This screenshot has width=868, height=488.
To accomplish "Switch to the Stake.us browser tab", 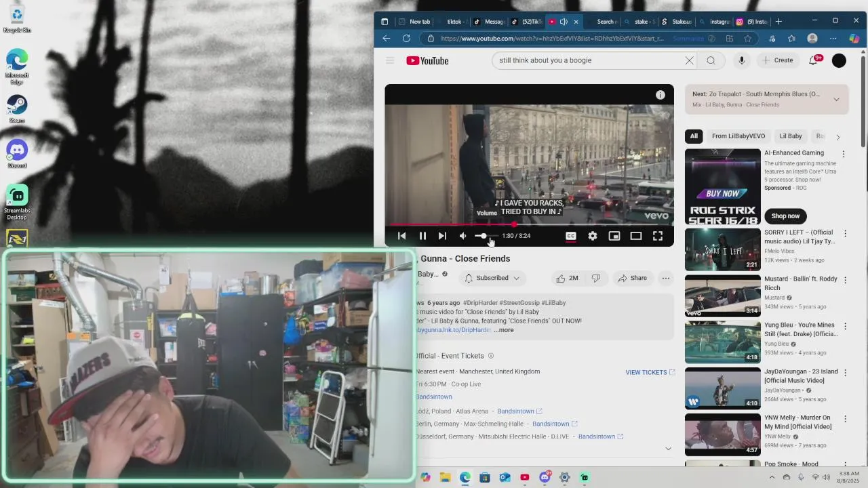I will [x=676, y=22].
